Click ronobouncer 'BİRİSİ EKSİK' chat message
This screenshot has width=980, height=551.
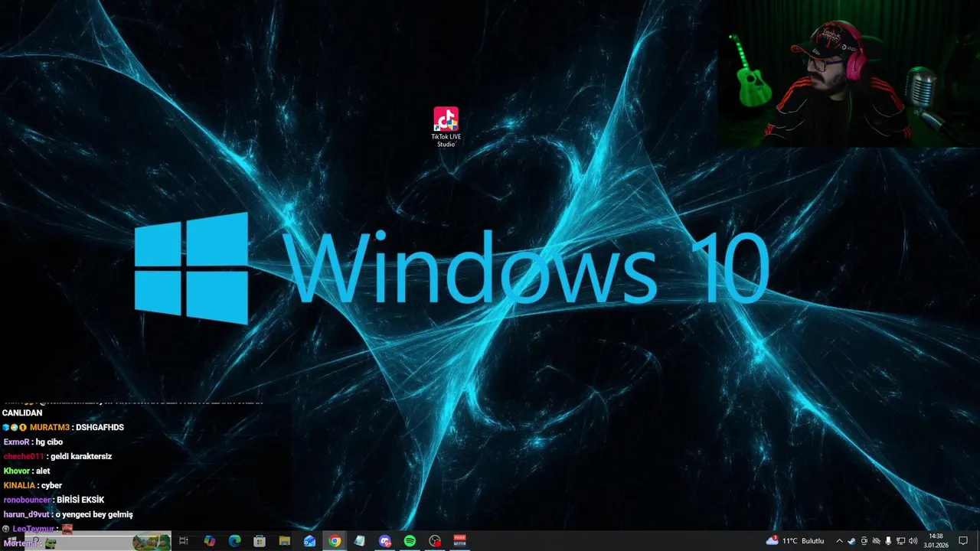point(54,500)
